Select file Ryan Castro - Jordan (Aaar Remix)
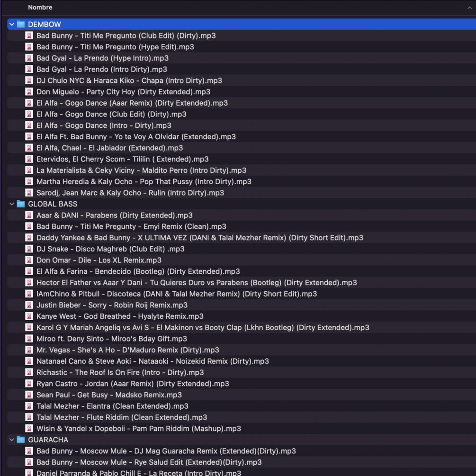Screen dimensions: 476x476 point(133,384)
